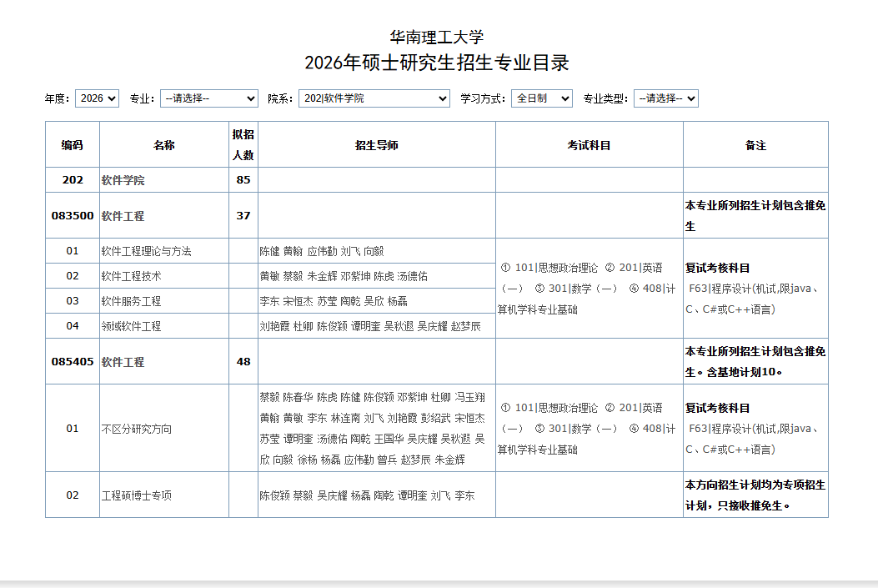Click the 编码 column header
The height and width of the screenshot is (588, 878).
73,145
